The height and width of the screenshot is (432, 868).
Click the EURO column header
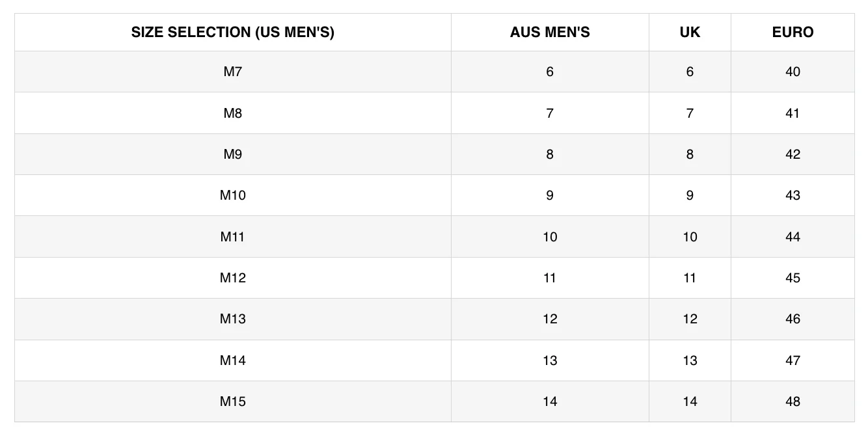tap(793, 33)
